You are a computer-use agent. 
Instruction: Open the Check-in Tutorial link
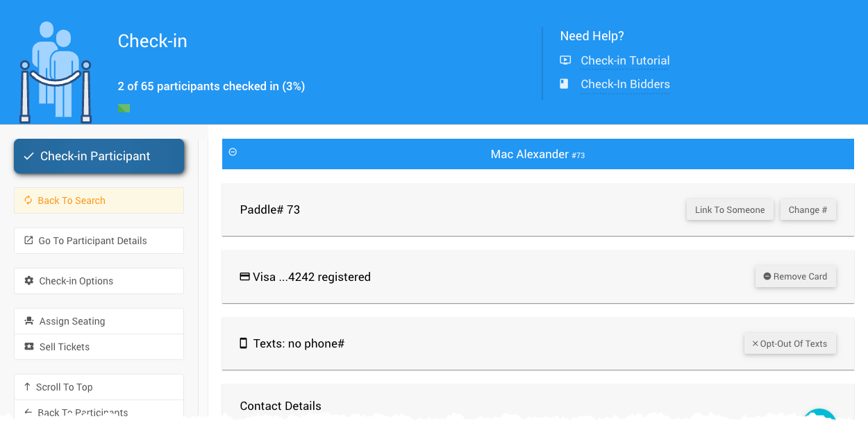[625, 60]
